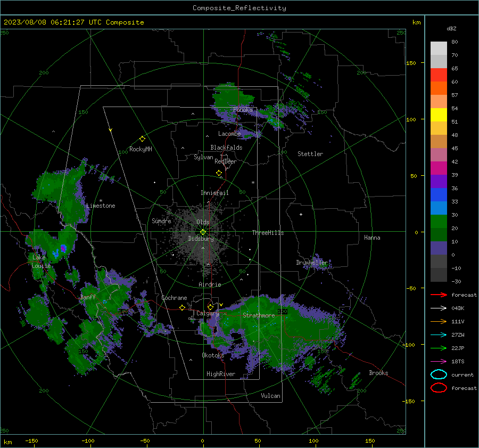
Task: Click the Blackfalds town label
Action: [x=226, y=148]
